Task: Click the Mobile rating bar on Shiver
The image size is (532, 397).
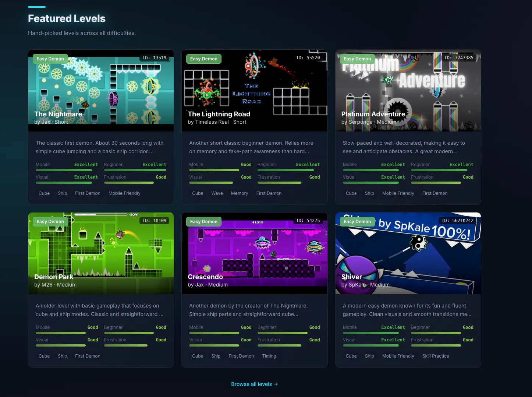Action: [374, 333]
